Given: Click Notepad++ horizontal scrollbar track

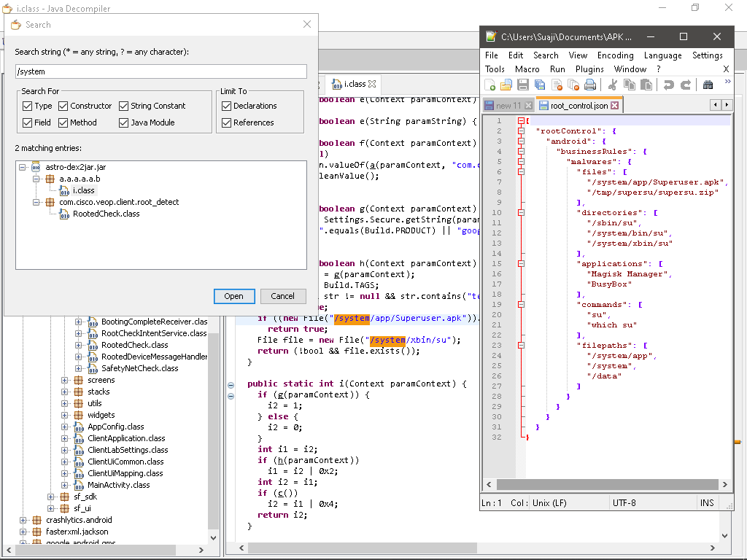Looking at the screenshot, I should click(x=607, y=485).
